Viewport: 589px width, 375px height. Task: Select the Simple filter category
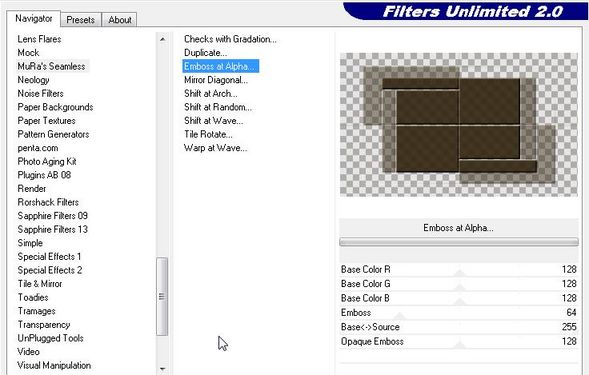tap(30, 243)
